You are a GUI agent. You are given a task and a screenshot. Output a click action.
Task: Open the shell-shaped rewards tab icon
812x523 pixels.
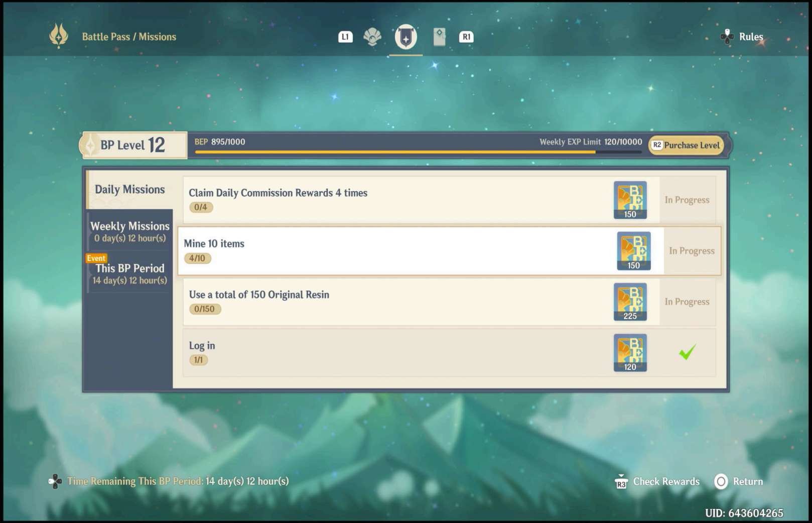(372, 37)
